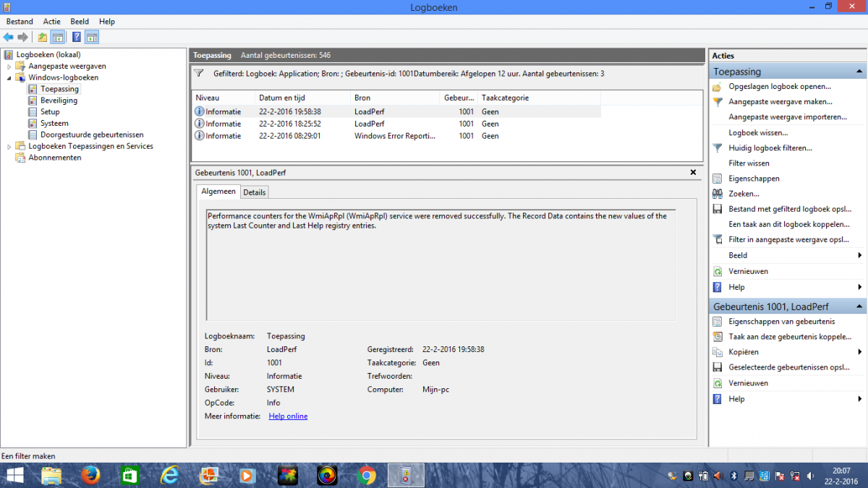Sort by the Taakcategorie column header
Viewport: 868px width, 488px height.
pyautogui.click(x=539, y=98)
